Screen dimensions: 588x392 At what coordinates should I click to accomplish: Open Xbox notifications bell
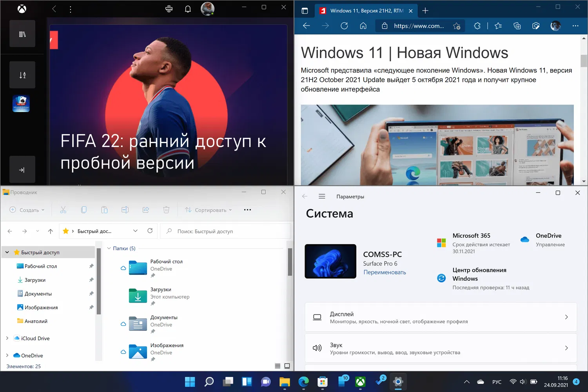pyautogui.click(x=188, y=9)
